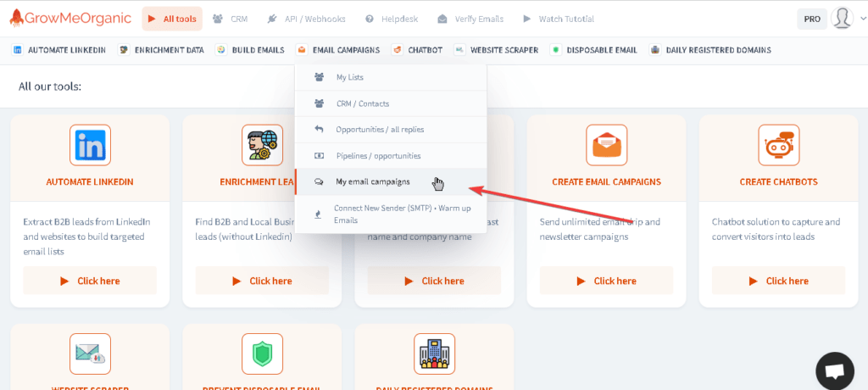Click Enrichment Data toolbar icon
The height and width of the screenshot is (390, 868).
click(124, 50)
